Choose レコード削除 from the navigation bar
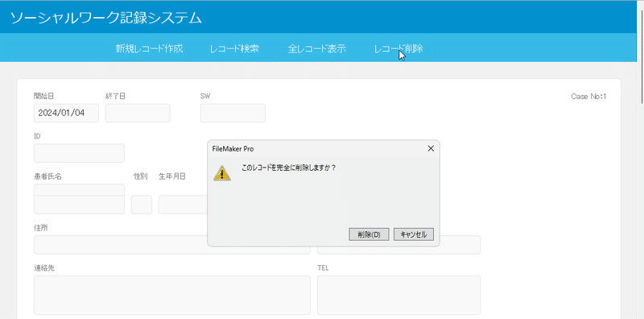The height and width of the screenshot is (319, 644). 398,49
